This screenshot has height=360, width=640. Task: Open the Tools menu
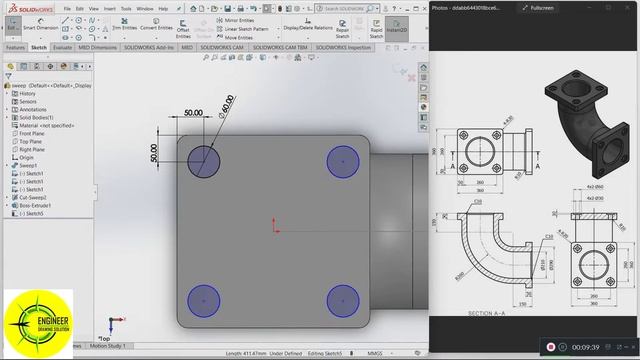126,9
